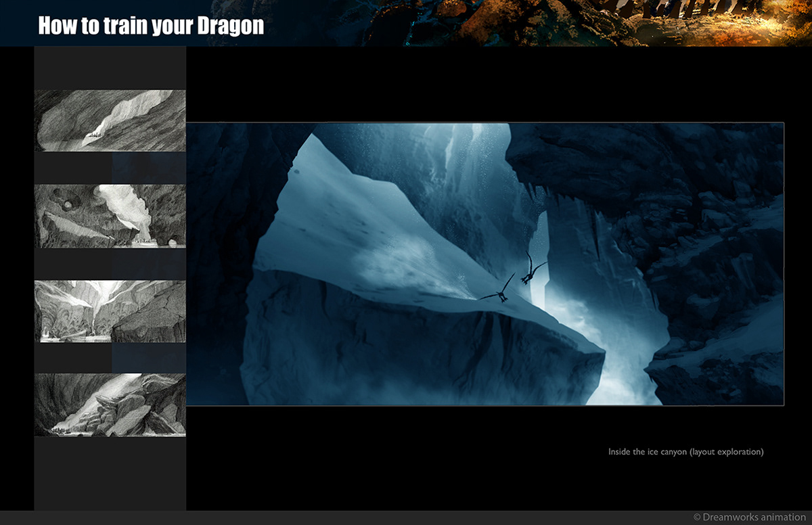The height and width of the screenshot is (525, 812).
Task: Open the second sketch thumbnail with cave holes
Action: 110,216
